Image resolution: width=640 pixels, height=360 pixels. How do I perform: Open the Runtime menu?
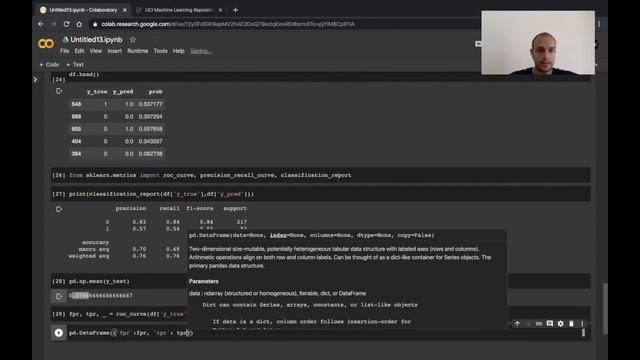point(138,51)
